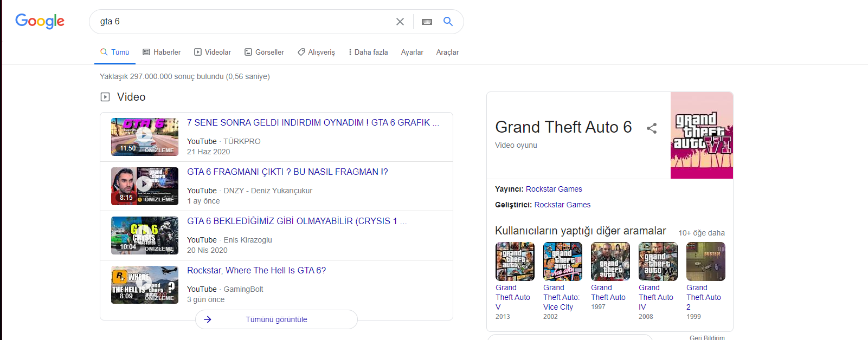Open the on-screen keyboard icon
Viewport: 868px width, 340px height.
point(427,22)
